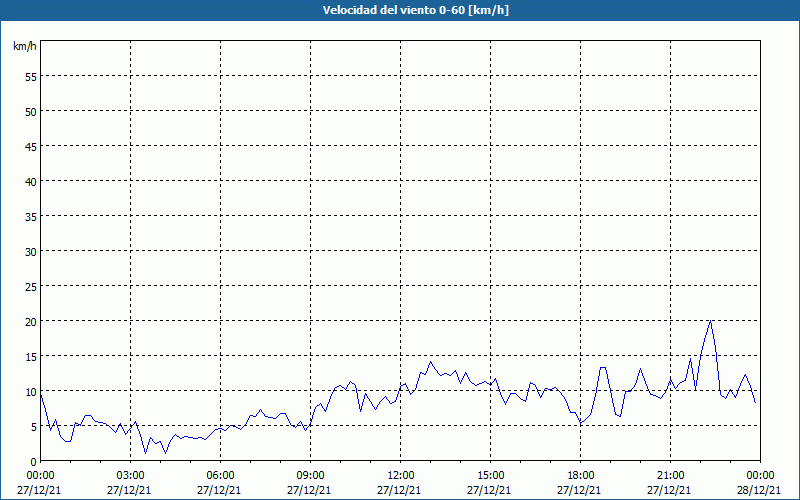The width and height of the screenshot is (800, 500).
Task: Select the y-axis value "15"
Action: 31,357
